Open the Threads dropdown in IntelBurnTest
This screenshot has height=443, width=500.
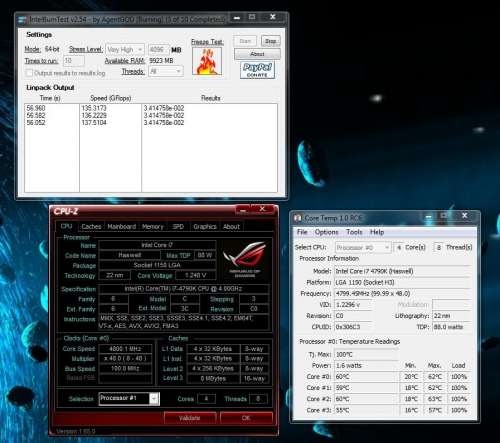tap(166, 71)
